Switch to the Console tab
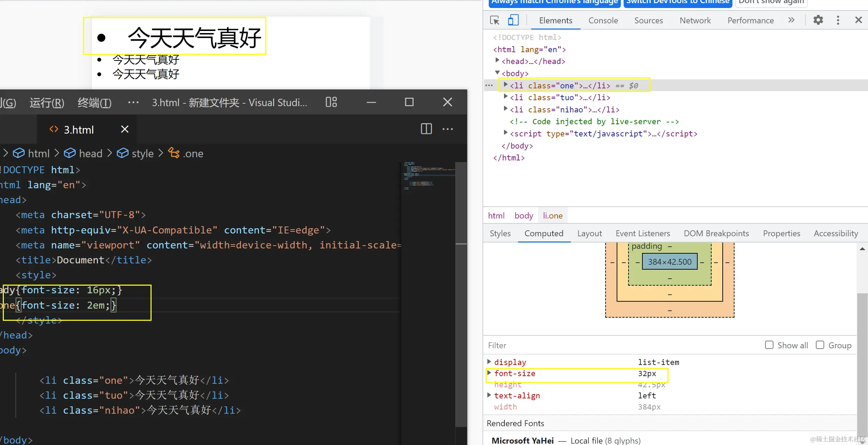This screenshot has width=868, height=445. (x=603, y=21)
